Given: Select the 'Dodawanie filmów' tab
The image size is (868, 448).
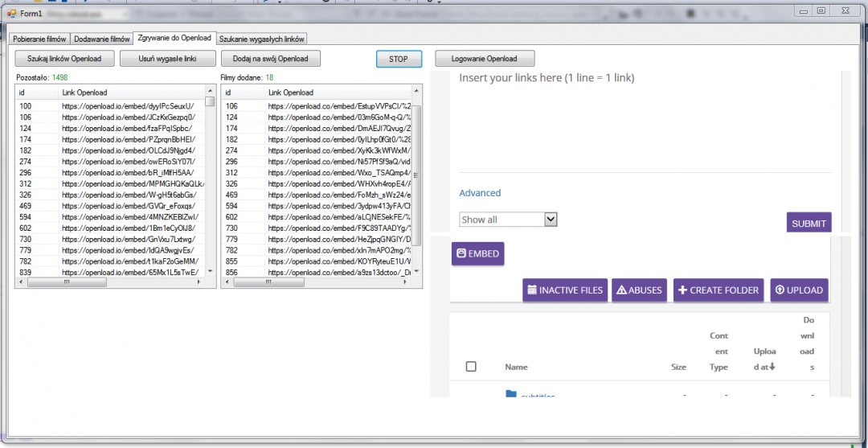Looking at the screenshot, I should point(102,39).
